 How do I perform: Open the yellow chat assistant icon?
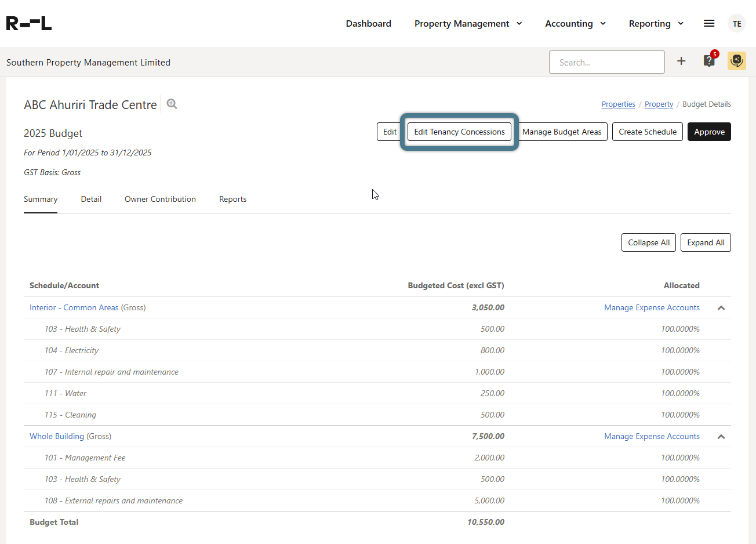tap(736, 61)
